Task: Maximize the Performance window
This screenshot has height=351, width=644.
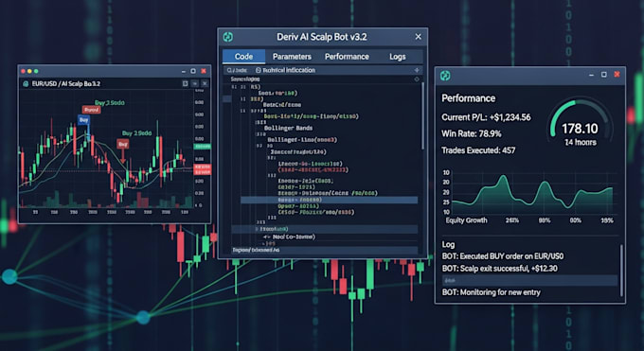Action: (x=604, y=75)
